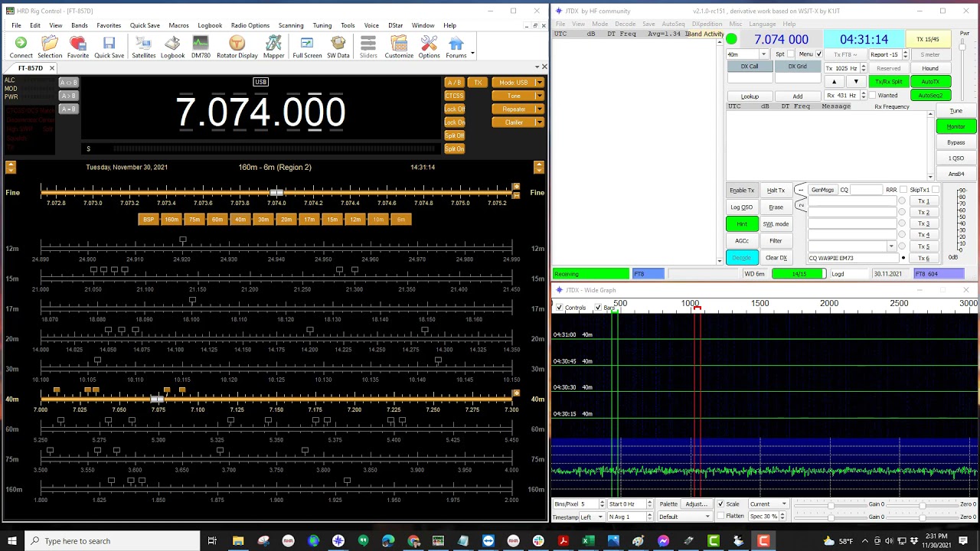Launch DM780 from the toolbar
This screenshot has height=551, width=980.
pyautogui.click(x=201, y=47)
